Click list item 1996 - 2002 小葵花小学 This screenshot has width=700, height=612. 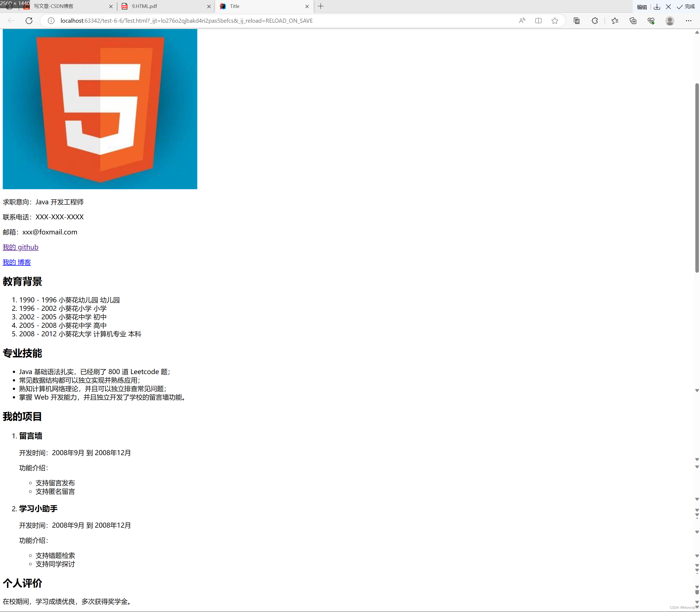click(x=63, y=308)
